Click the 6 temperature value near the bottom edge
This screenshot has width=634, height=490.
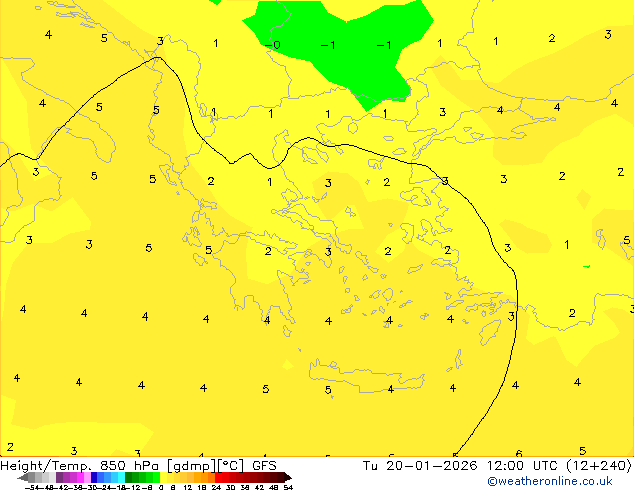pyautogui.click(x=519, y=454)
